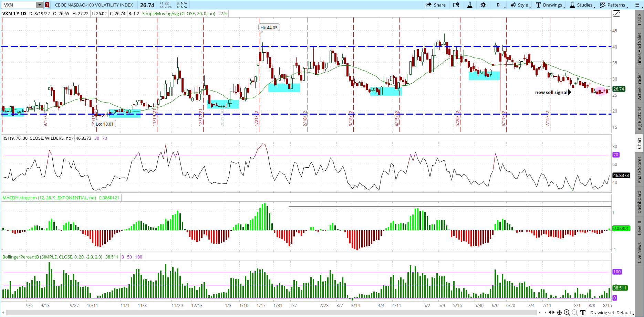The width and height of the screenshot is (644, 317).
Task: Click the calendar info icon beside Share
Action: [x=456, y=5]
